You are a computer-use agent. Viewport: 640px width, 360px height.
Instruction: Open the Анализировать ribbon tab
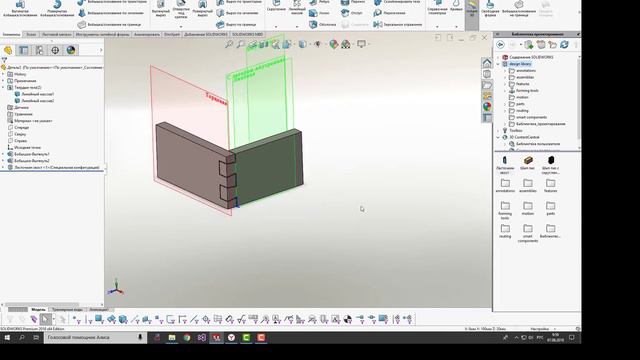click(147, 35)
